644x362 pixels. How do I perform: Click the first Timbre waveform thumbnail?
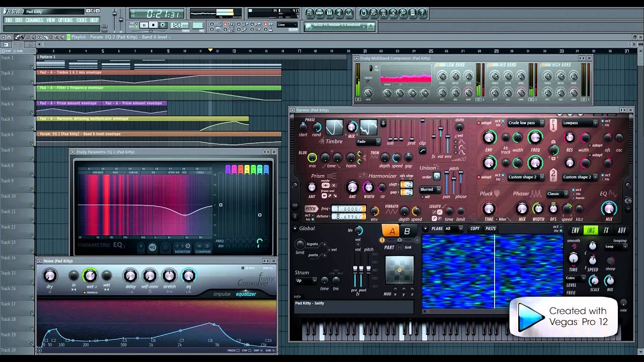(335, 127)
